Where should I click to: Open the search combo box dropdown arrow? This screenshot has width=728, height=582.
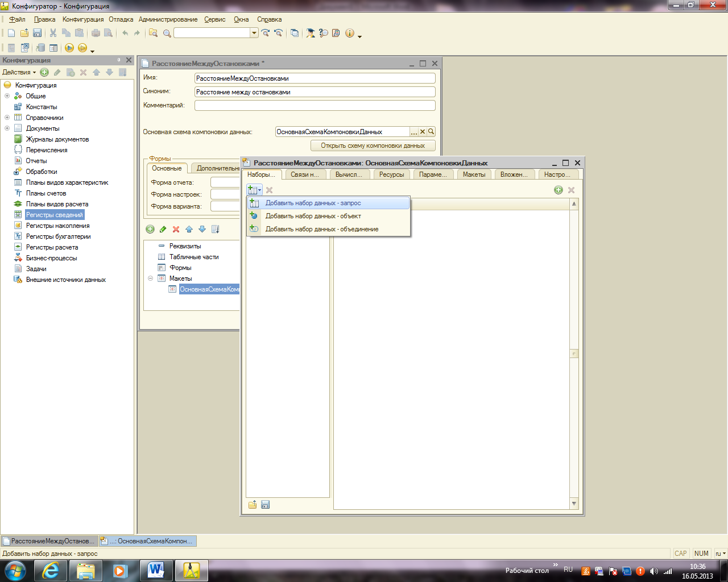(254, 33)
